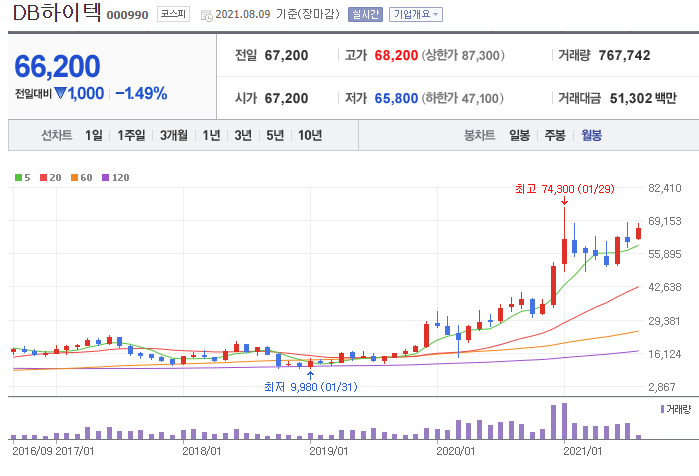Select the 10년 line chart period
This screenshot has height=476, width=699.
pos(310,135)
